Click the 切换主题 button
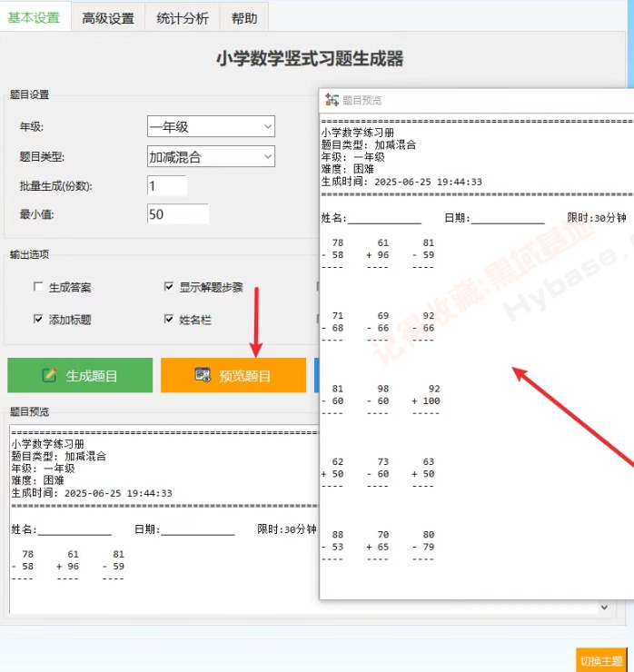The width and height of the screenshot is (634, 672). [601, 660]
